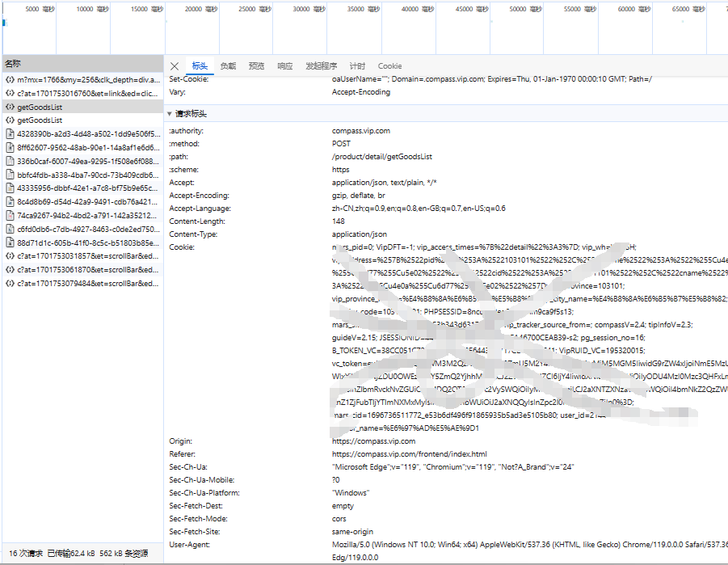Click the icon beside the c?at=1701753016760 request

[9, 93]
